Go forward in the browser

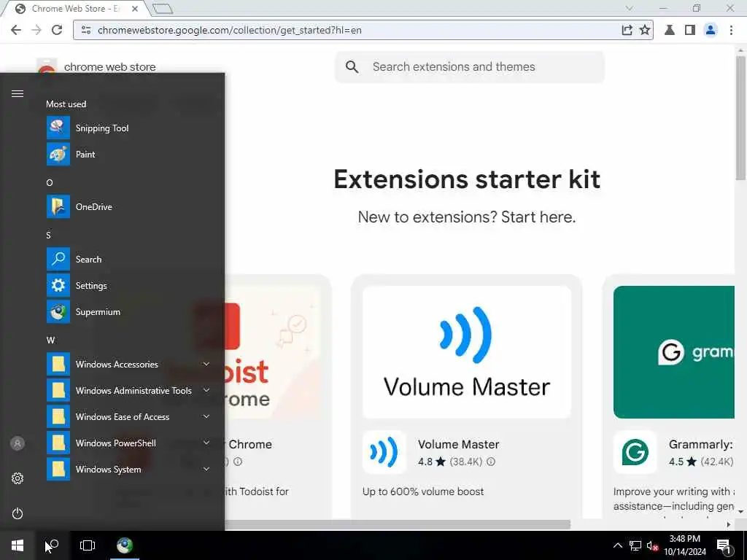[36, 30]
